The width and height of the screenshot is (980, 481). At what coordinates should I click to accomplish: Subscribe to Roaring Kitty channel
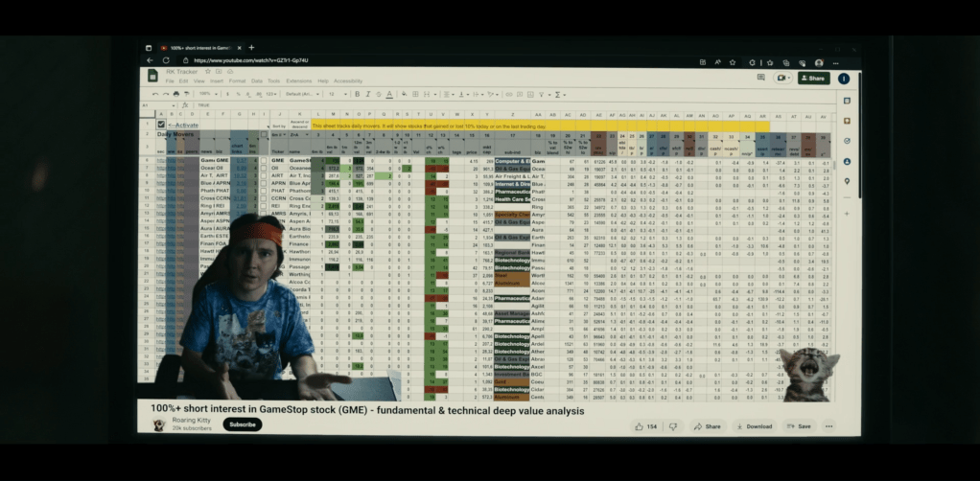click(x=242, y=424)
